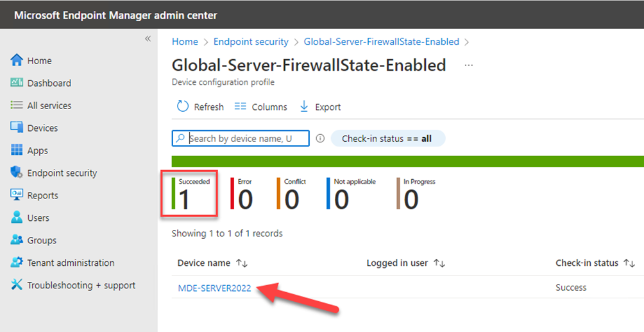The height and width of the screenshot is (332, 644).
Task: Open Dashboard in the left menu
Action: point(49,83)
